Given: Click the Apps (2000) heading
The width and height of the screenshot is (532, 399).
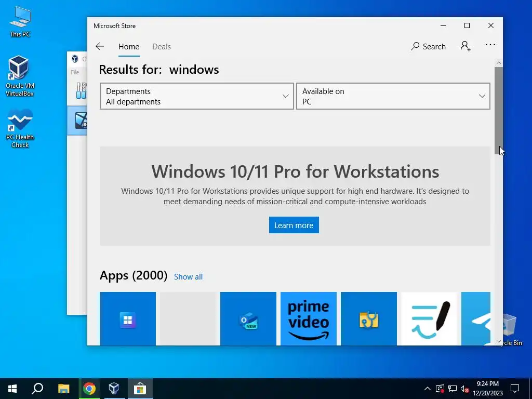Looking at the screenshot, I should click(134, 275).
